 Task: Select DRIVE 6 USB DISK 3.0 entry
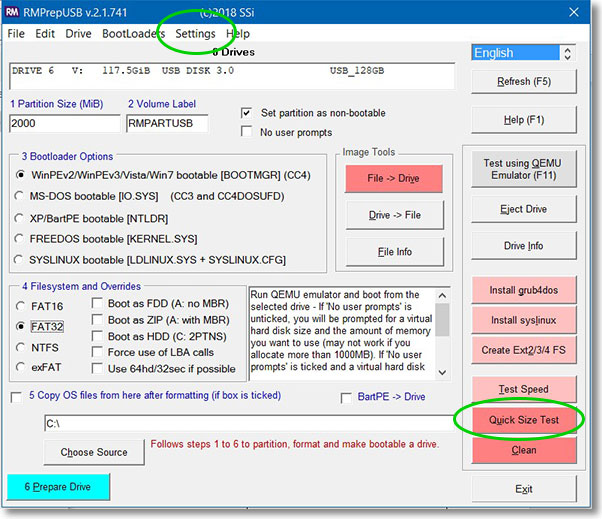click(x=232, y=71)
